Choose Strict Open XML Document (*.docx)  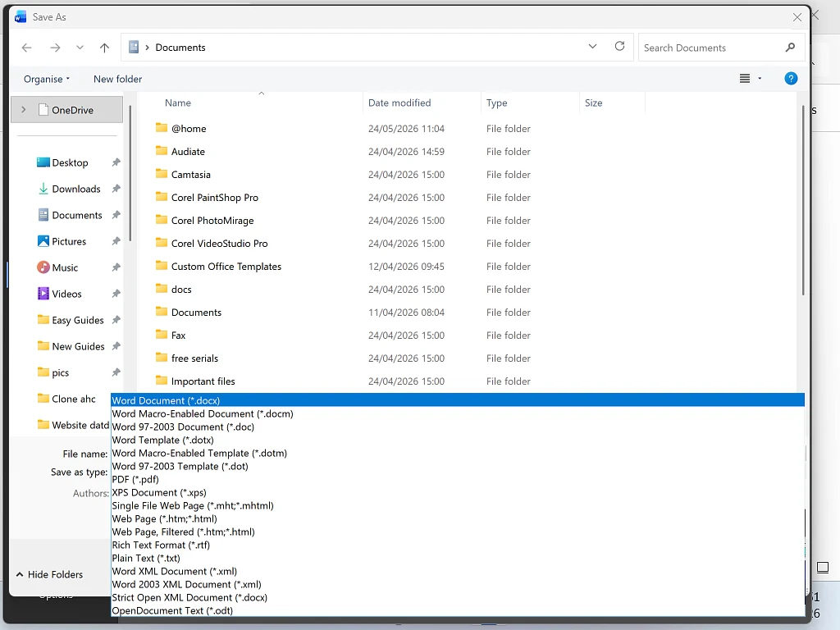(x=458, y=597)
